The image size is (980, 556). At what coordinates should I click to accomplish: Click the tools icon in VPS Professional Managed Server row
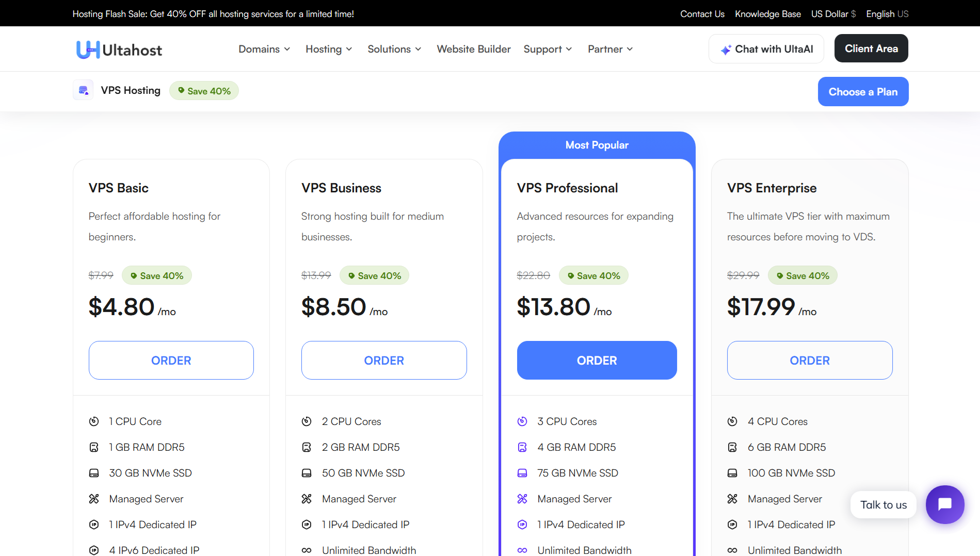pyautogui.click(x=522, y=499)
